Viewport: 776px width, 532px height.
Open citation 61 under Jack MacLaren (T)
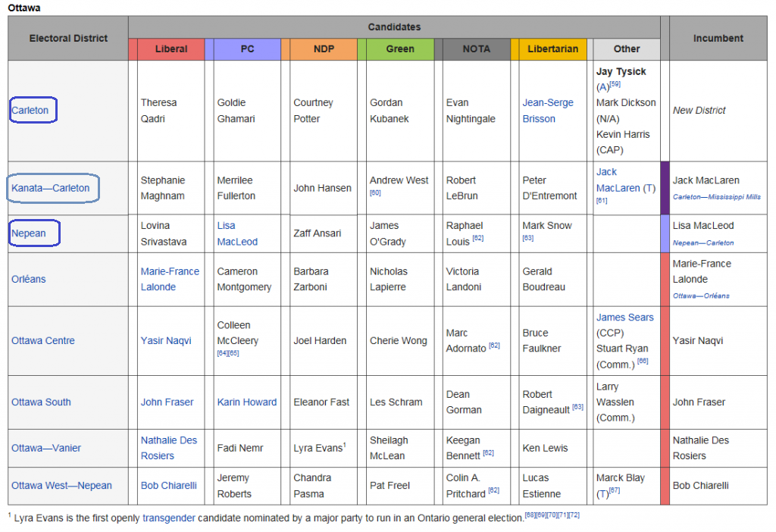[602, 201]
